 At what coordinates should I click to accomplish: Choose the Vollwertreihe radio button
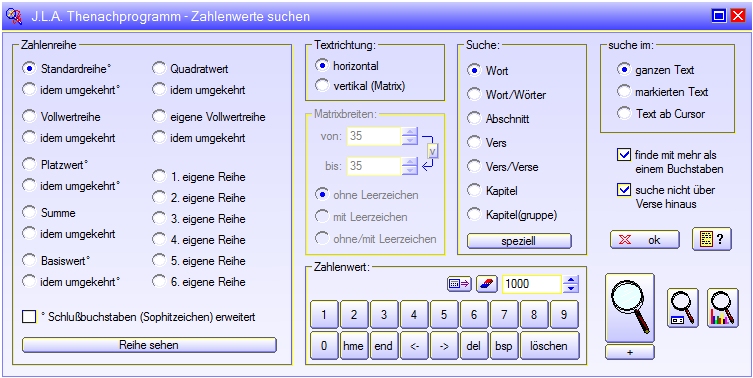pos(30,116)
